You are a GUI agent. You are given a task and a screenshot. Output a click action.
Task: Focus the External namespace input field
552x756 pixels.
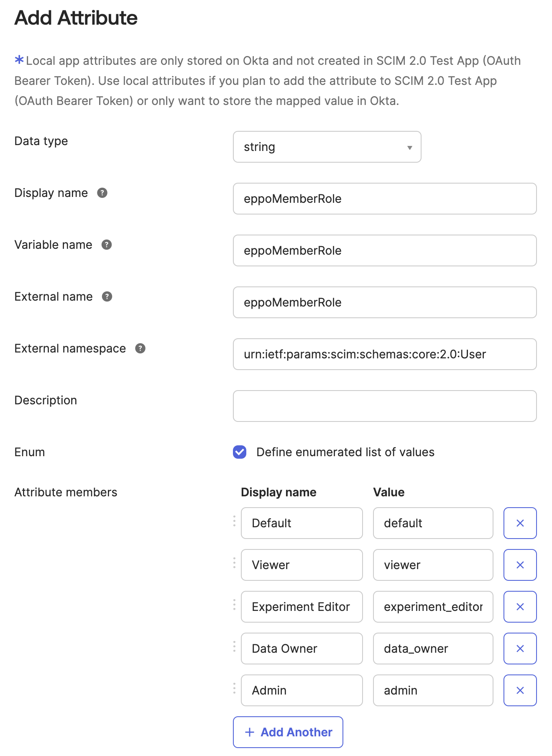385,354
